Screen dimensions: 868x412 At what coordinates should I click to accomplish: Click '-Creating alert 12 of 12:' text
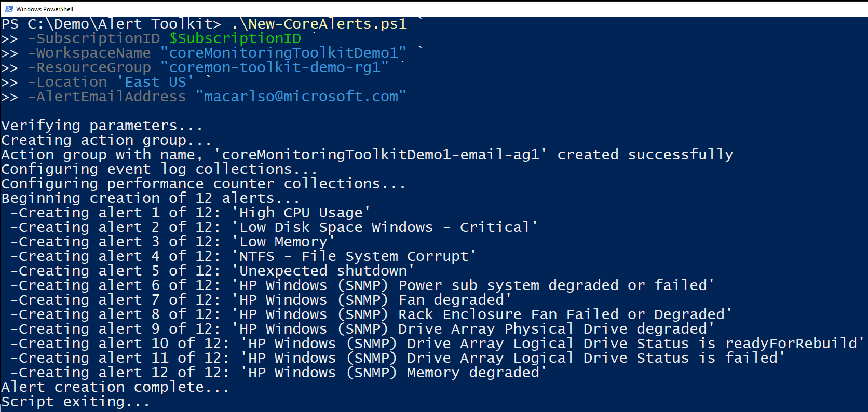[x=120, y=373]
